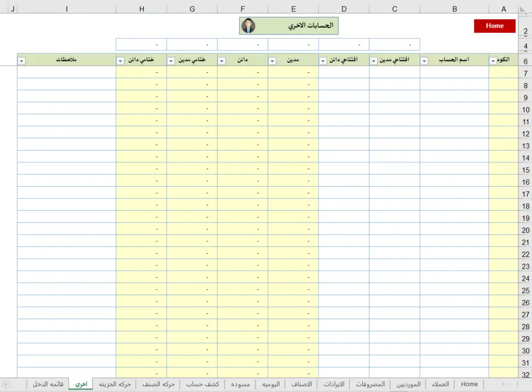Click the اسم الحساب cell in row 8
The height and width of the screenshot is (392, 532).
454,84
